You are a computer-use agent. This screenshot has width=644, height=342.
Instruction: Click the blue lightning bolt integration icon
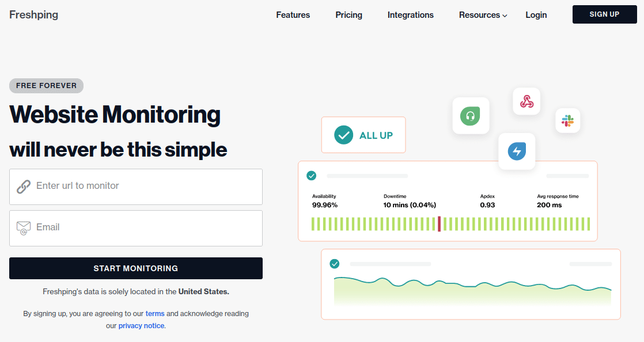(517, 151)
